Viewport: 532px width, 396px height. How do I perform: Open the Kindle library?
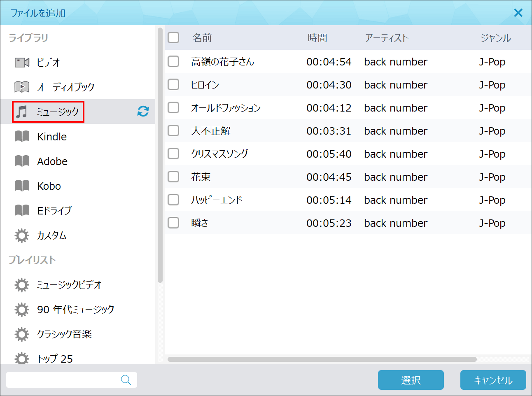coord(78,136)
